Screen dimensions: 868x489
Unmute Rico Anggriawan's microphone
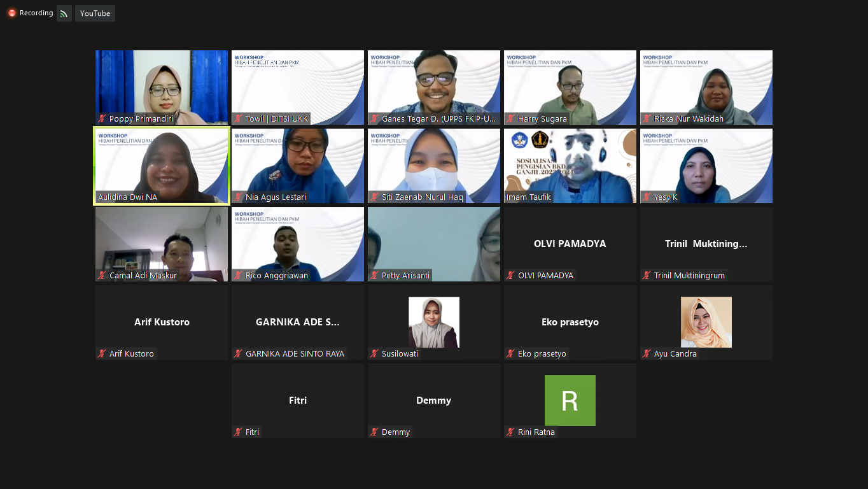click(x=236, y=275)
